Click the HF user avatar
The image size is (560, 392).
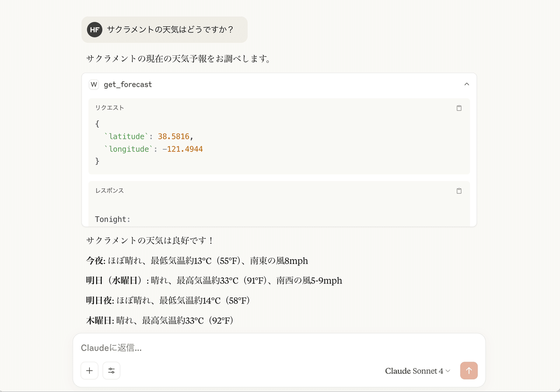[95, 29]
